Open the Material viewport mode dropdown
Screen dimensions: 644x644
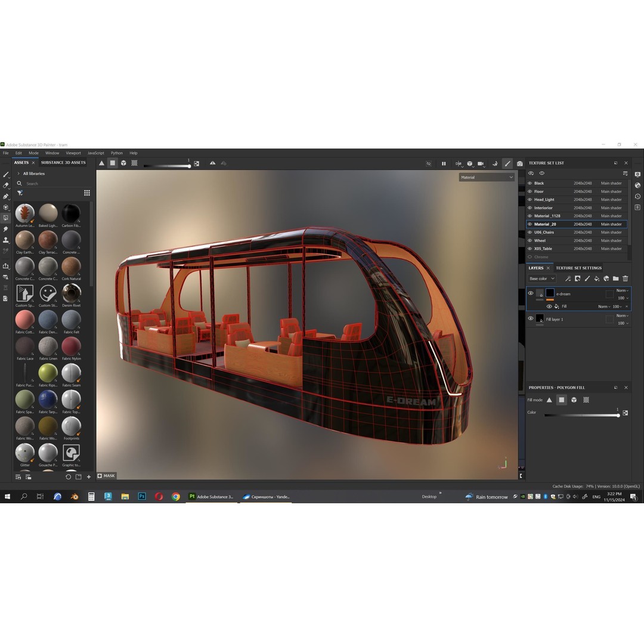(487, 178)
